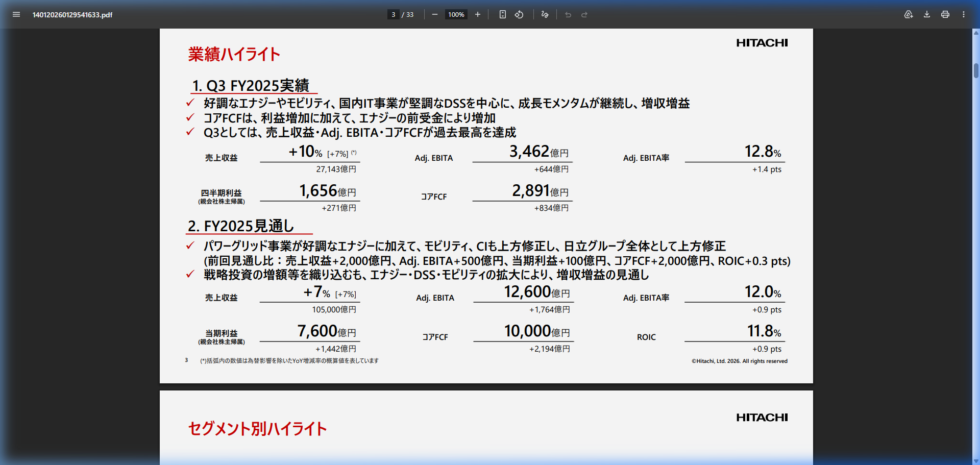Click the page number input field showing 3

(x=393, y=15)
